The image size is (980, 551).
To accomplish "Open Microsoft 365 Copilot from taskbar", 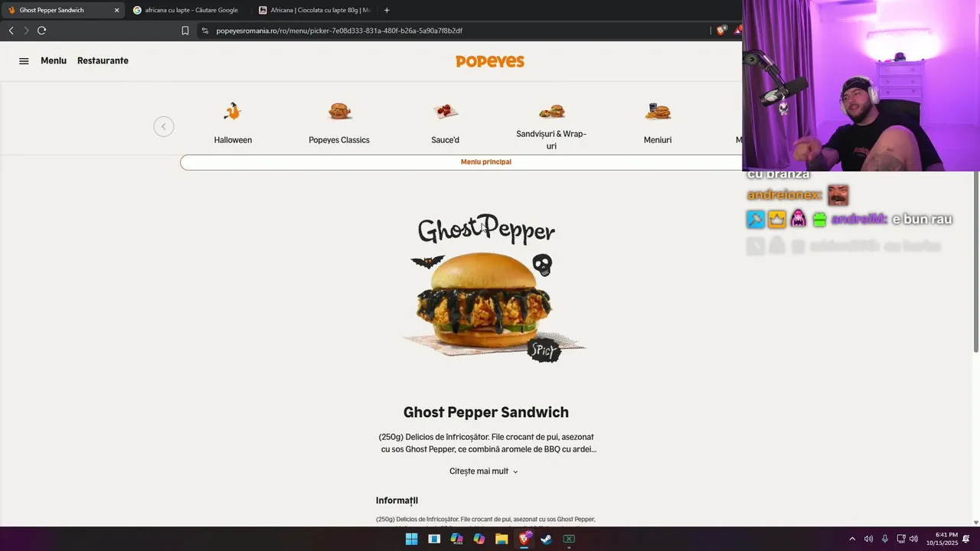I will 456,539.
